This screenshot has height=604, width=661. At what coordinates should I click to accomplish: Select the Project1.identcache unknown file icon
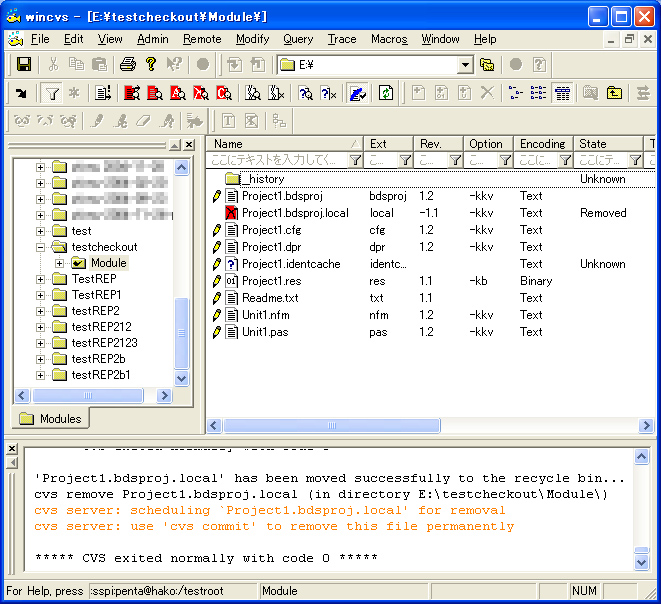(231, 264)
